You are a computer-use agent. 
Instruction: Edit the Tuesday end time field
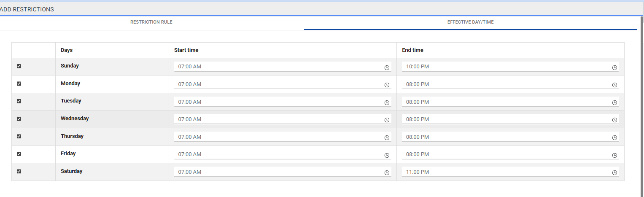tap(506, 102)
